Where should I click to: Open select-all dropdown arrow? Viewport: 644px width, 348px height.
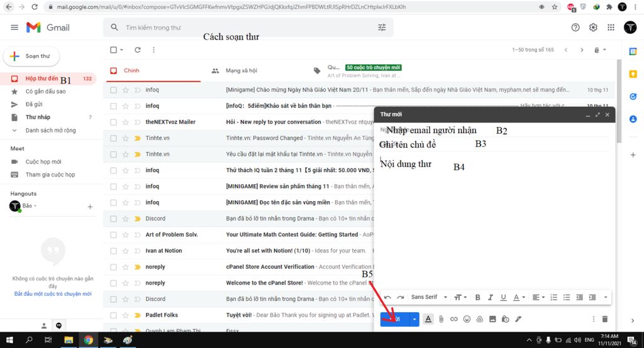point(121,50)
